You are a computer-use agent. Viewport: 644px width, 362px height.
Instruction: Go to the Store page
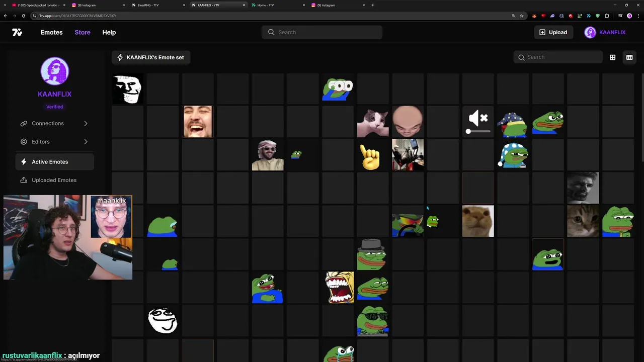pyautogui.click(x=83, y=32)
